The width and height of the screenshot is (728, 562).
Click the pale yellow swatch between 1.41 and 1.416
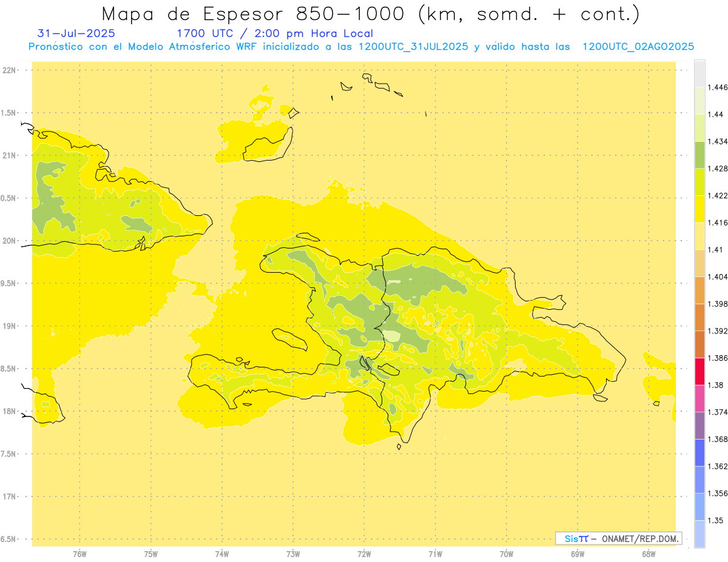(x=699, y=236)
